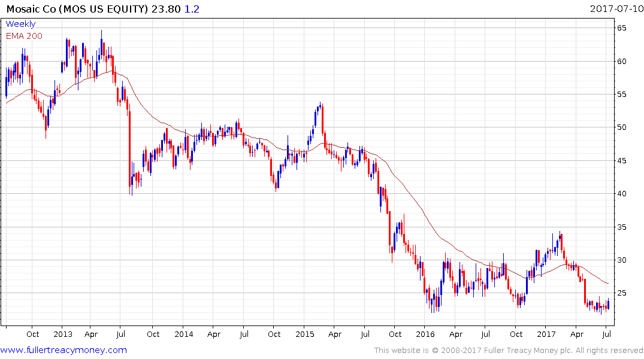Click the 40 price axis label
This screenshot has height=359, width=644.
point(621,194)
